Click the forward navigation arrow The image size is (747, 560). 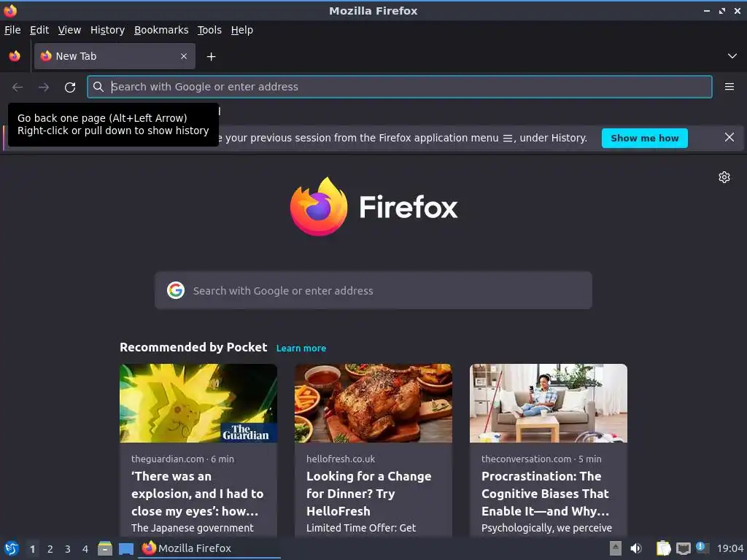(x=43, y=87)
